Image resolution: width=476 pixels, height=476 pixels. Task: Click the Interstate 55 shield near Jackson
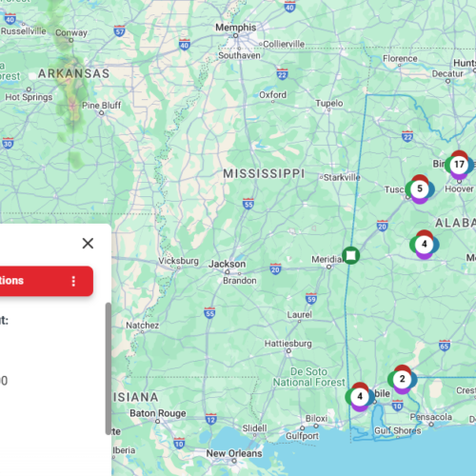[248, 204]
